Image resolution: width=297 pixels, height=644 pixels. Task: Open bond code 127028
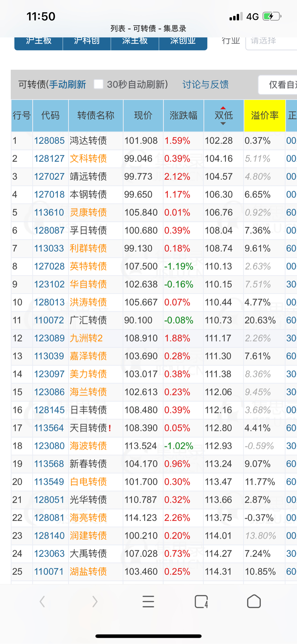(x=49, y=266)
